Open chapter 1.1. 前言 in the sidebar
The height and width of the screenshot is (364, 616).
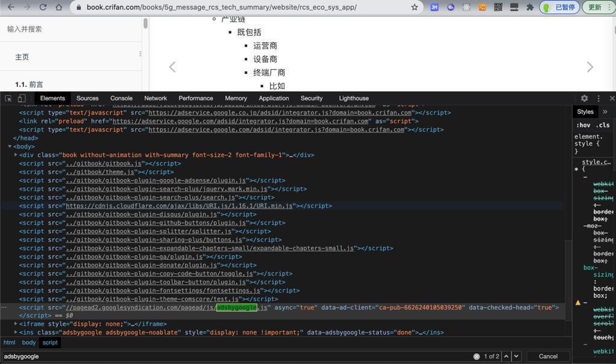click(29, 84)
